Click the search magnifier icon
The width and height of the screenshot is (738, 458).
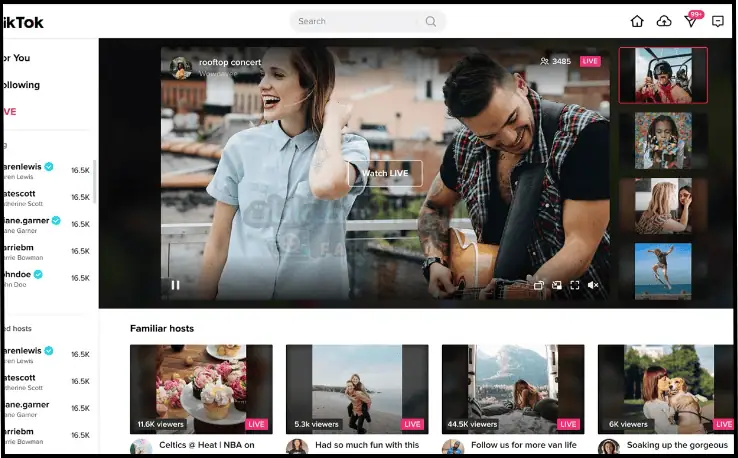[x=430, y=21]
